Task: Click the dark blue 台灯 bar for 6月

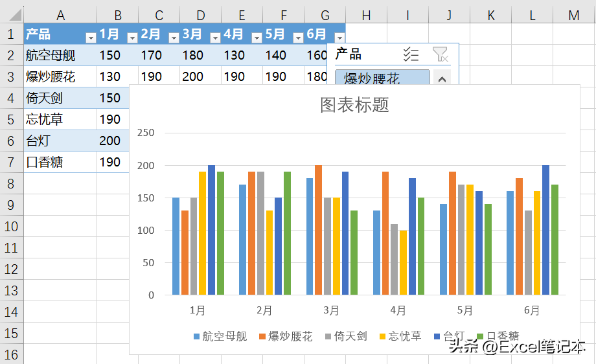Action: pos(546,230)
